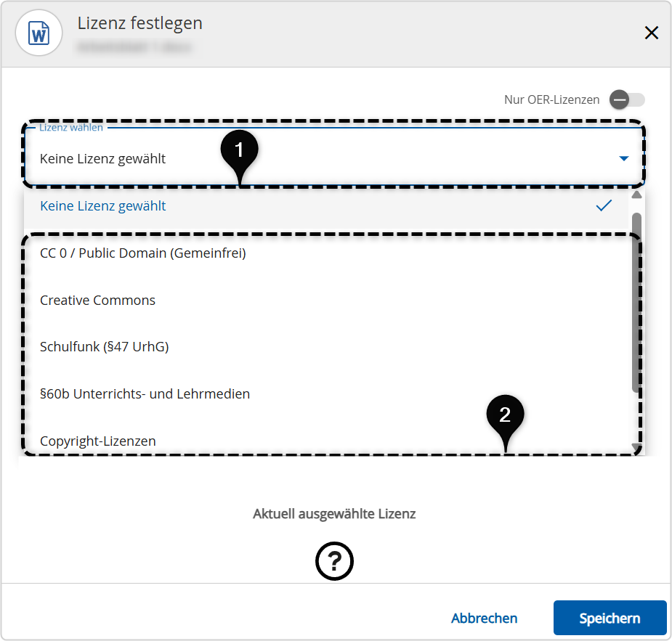The width and height of the screenshot is (672, 641).
Task: Click the license list scrollbar thumb
Action: 636,301
